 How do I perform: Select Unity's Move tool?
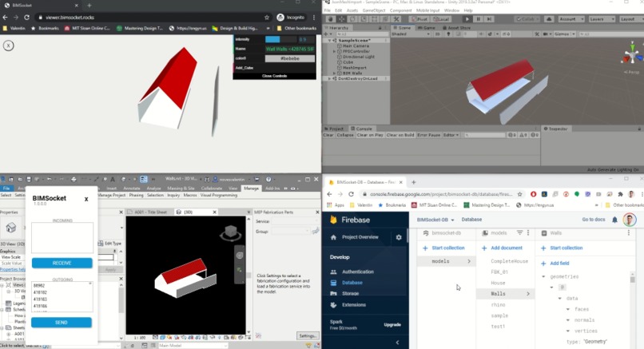tap(342, 19)
